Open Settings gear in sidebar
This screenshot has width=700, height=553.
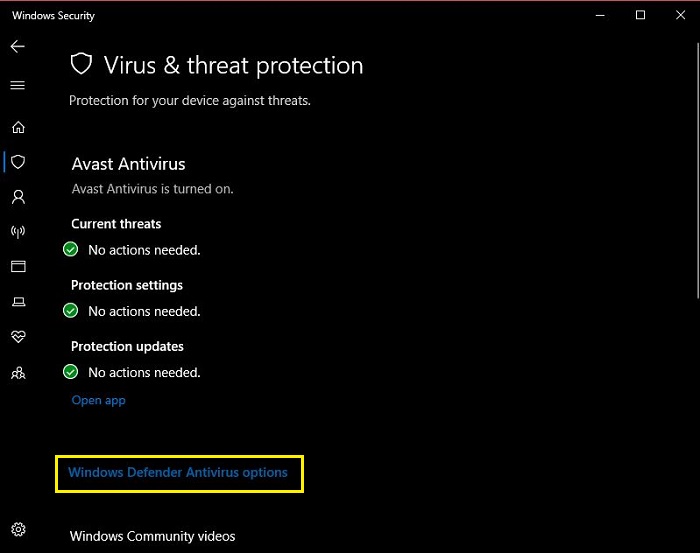tap(18, 529)
